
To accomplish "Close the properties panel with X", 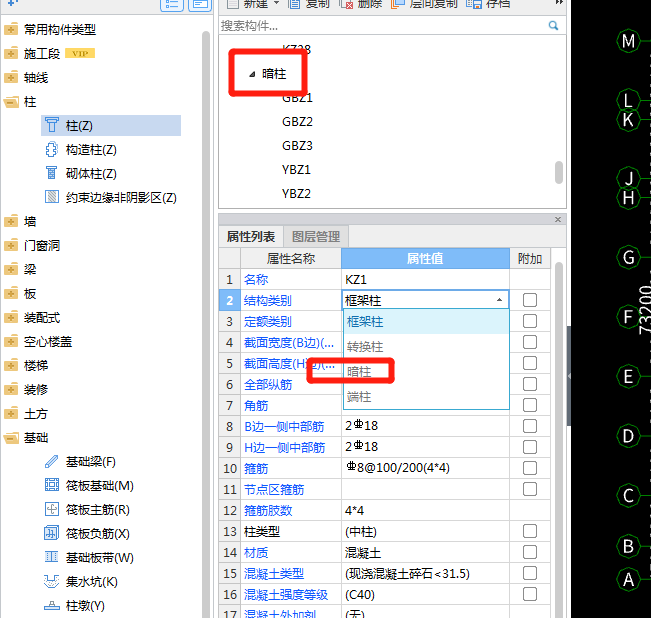I will (558, 219).
